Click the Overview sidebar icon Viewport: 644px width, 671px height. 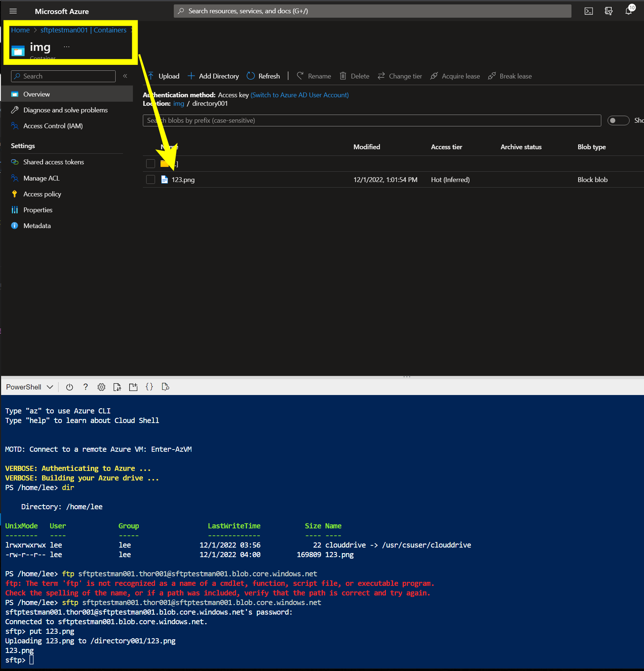click(15, 94)
